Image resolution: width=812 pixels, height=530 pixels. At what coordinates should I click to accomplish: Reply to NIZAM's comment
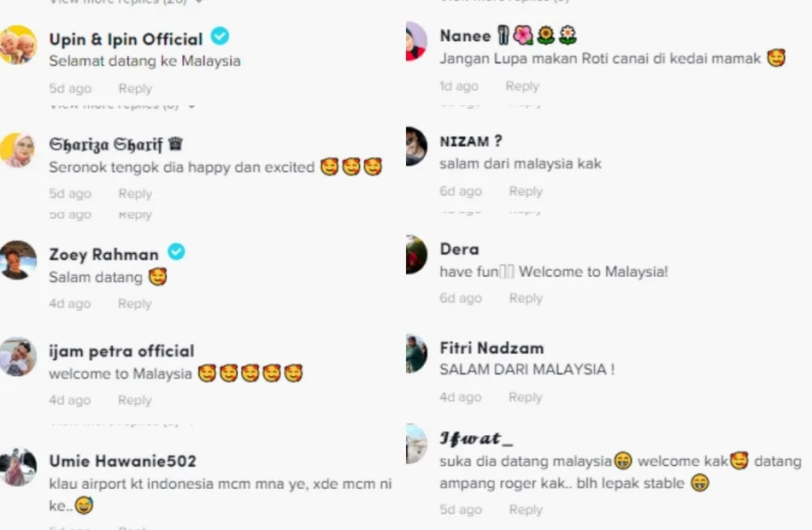(526, 191)
